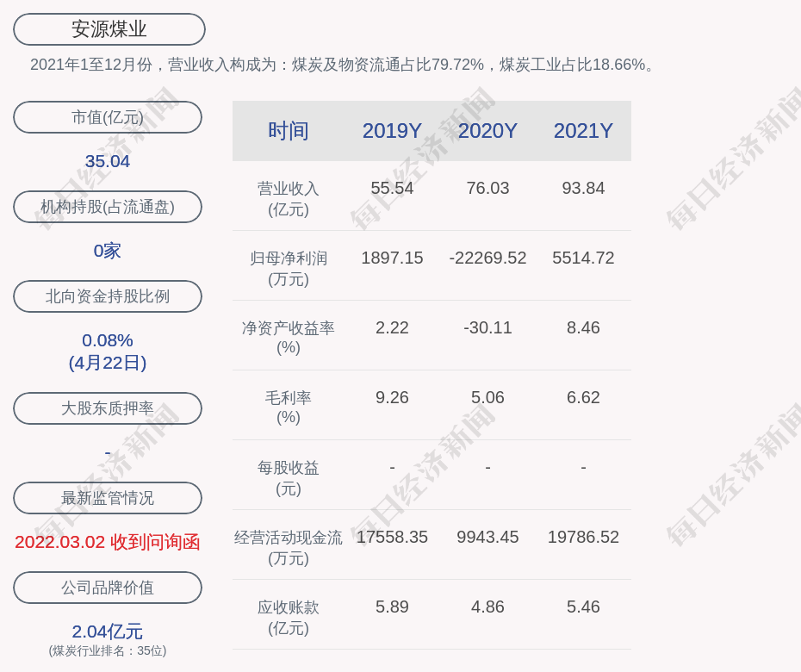Click the 2021年1至12月份 revenue composition sentence

[x=342, y=65]
